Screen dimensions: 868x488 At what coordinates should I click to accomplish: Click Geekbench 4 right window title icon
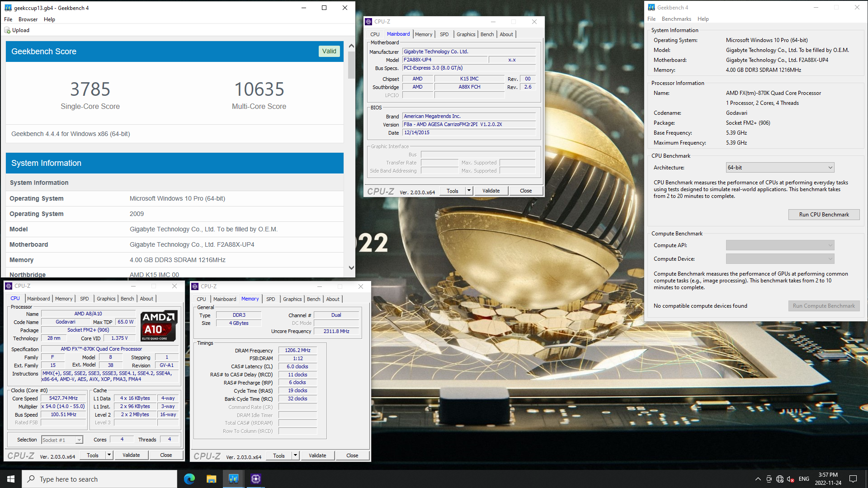click(x=651, y=8)
